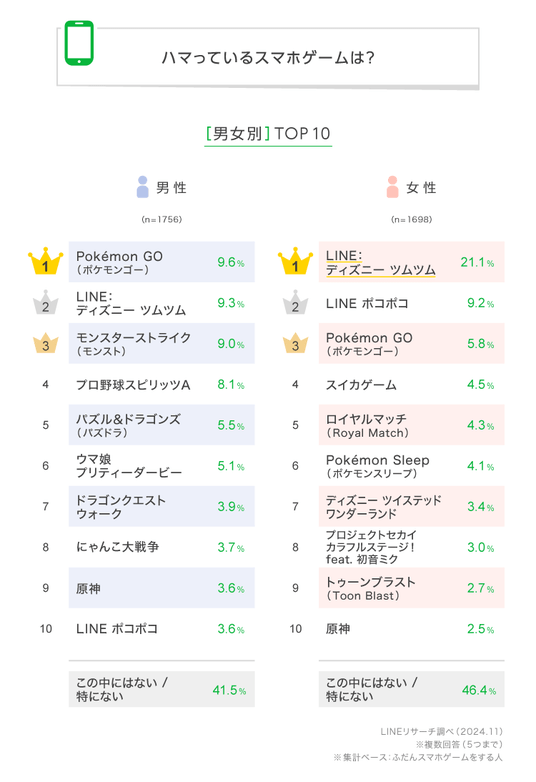536x782 pixels.
Task: Click men's この中にはない 41.5% row
Action: (162, 689)
